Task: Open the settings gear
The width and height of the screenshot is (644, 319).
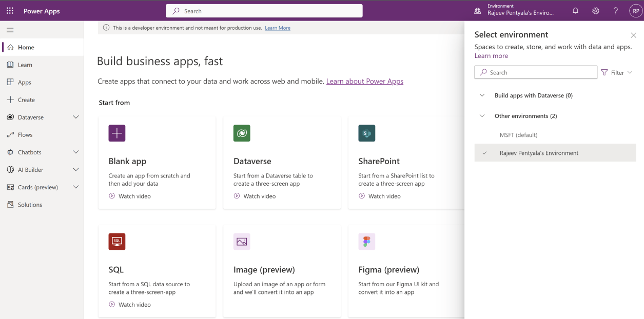Action: (x=595, y=10)
